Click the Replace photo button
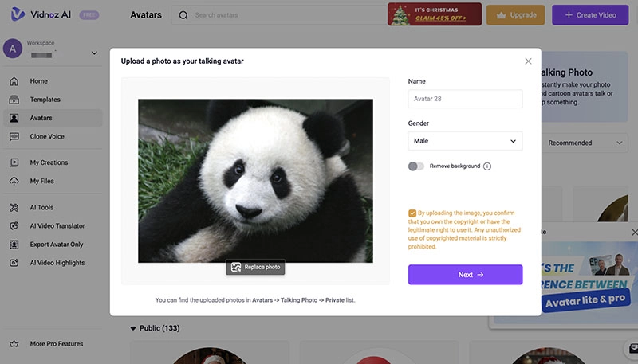 click(255, 267)
